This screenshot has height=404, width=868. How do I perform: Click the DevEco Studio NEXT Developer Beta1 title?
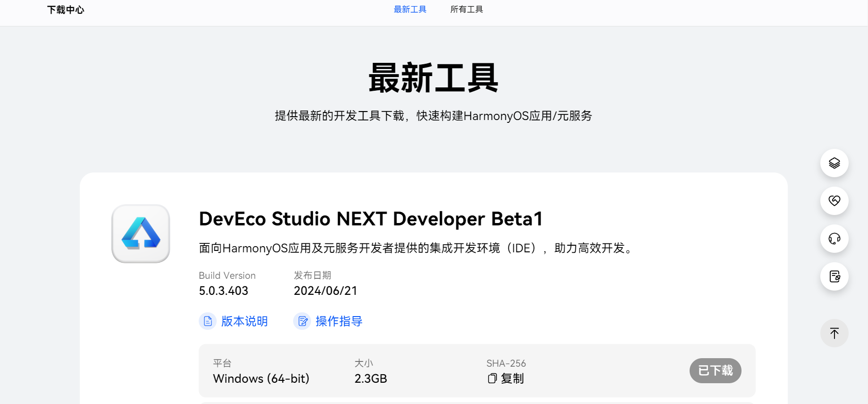click(x=371, y=219)
